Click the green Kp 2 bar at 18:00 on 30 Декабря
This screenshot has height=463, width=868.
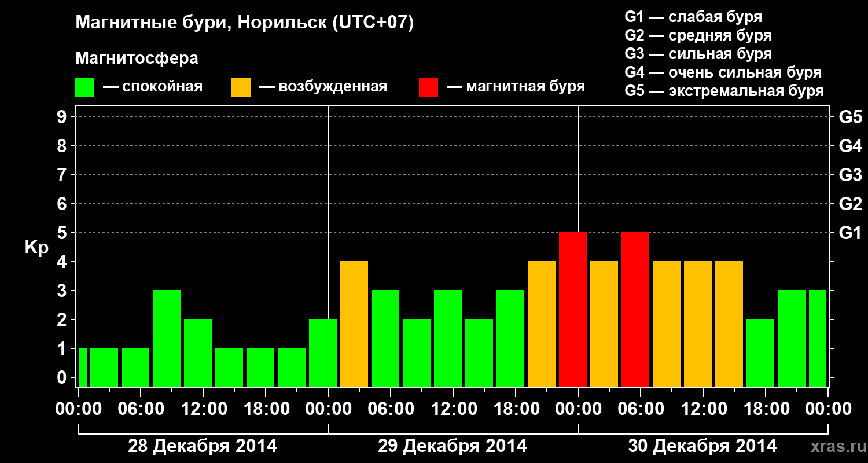coord(760,352)
